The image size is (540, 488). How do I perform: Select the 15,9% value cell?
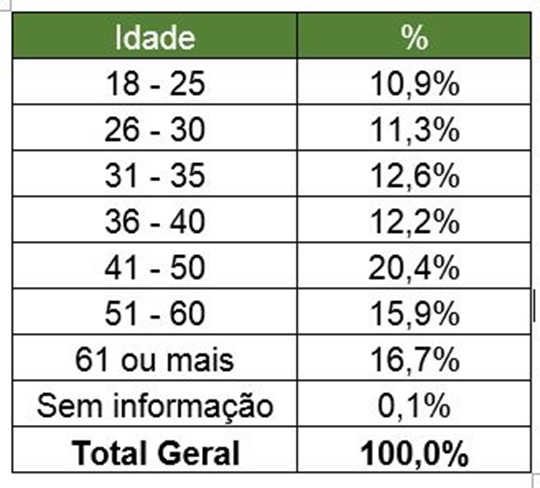coord(414,312)
